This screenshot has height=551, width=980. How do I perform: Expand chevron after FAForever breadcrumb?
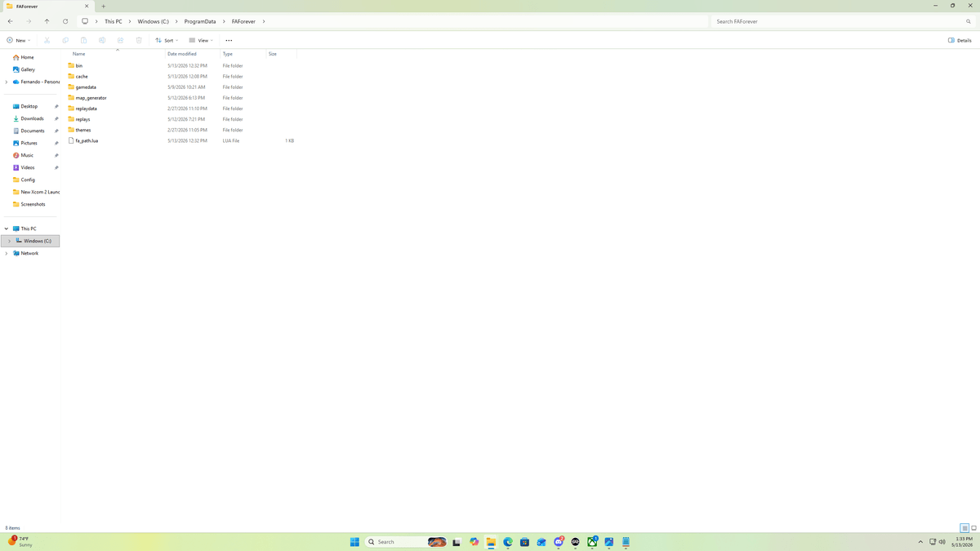pyautogui.click(x=264, y=21)
